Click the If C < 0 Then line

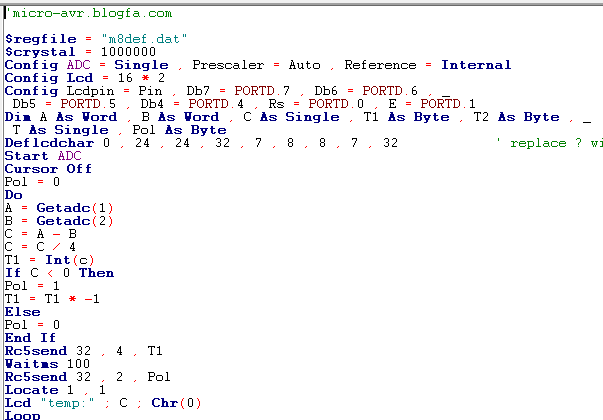click(x=59, y=273)
